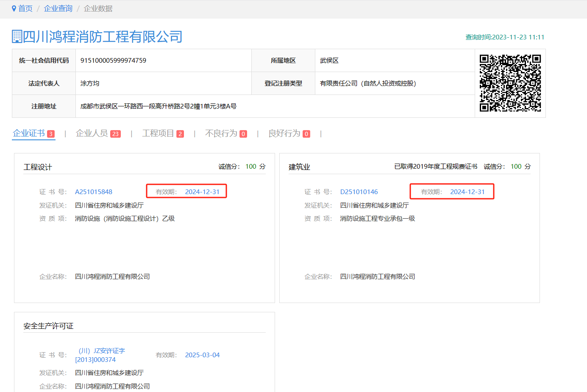
Task: Click the building icon before the company title
Action: click(17, 36)
